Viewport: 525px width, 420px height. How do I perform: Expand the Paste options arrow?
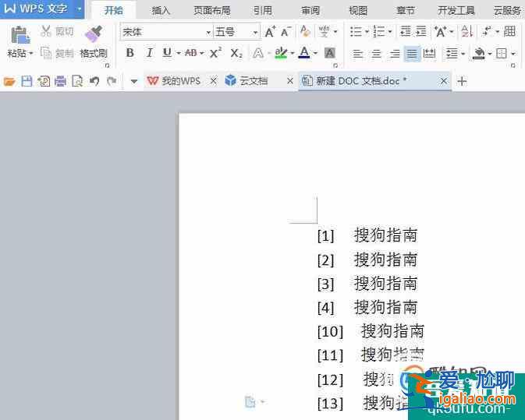31,53
